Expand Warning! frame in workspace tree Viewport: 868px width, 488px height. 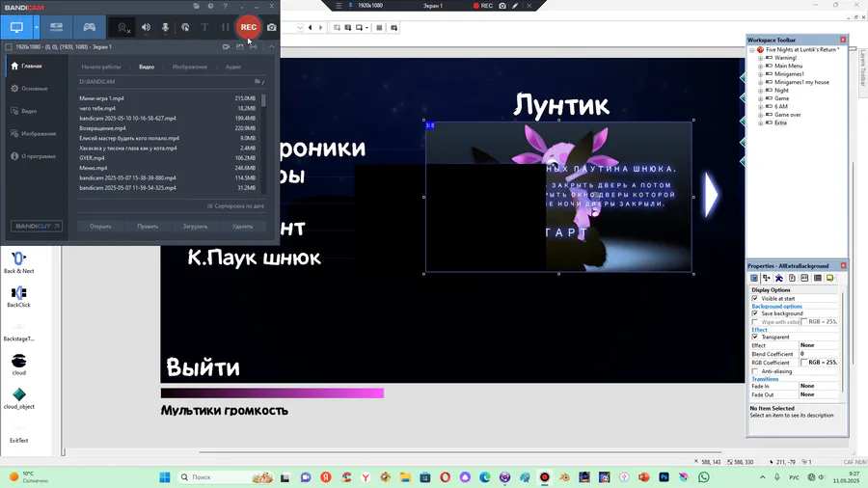pos(760,58)
